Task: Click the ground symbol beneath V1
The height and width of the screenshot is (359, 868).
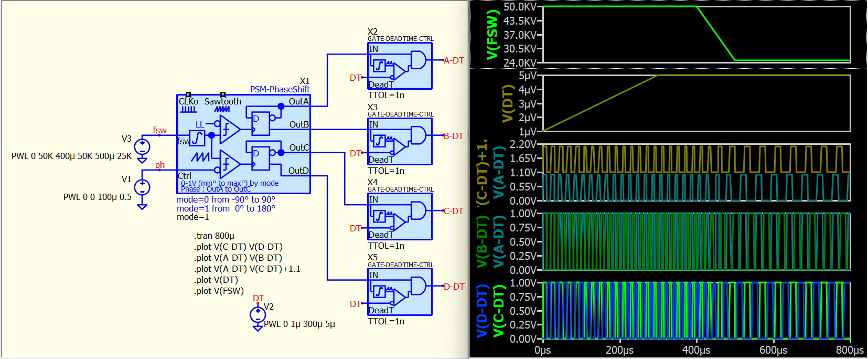Action: click(x=142, y=206)
